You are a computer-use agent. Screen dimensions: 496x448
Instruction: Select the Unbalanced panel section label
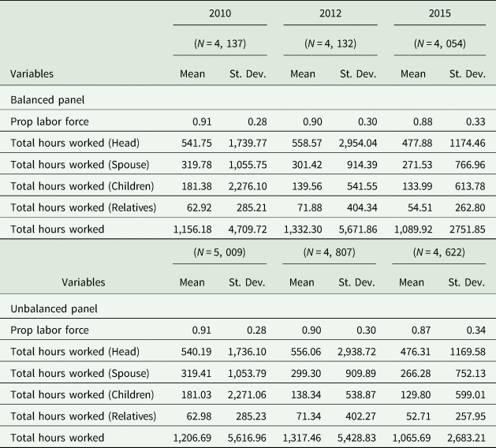coord(53,308)
